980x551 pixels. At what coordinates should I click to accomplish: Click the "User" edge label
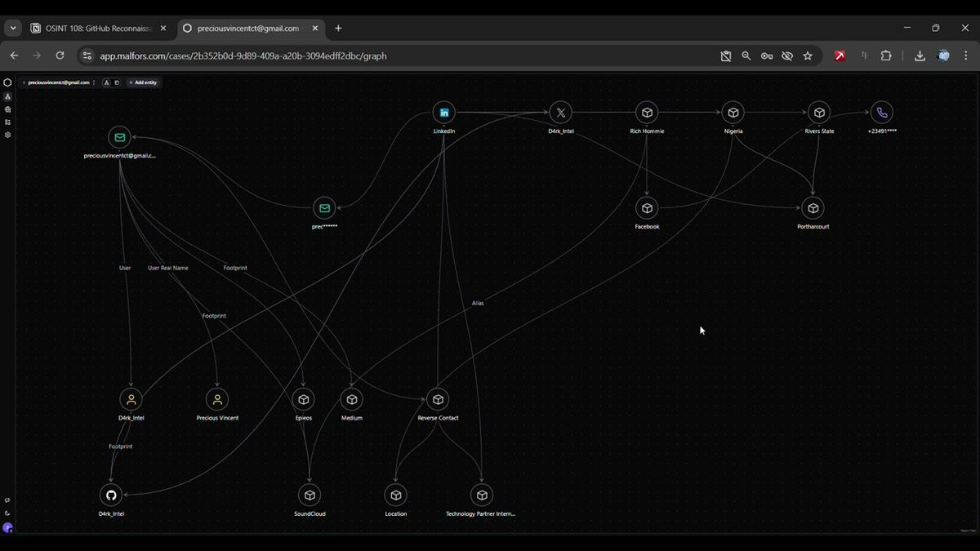[x=125, y=268]
